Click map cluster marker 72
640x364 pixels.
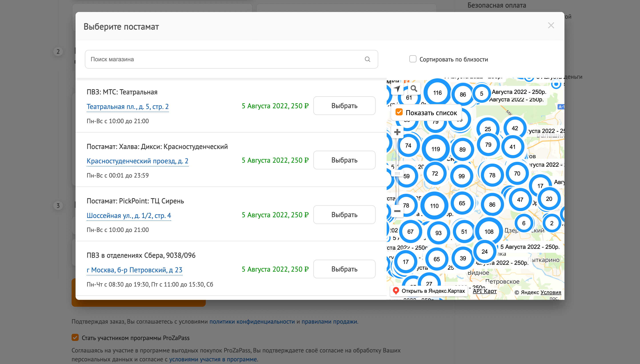435,174
